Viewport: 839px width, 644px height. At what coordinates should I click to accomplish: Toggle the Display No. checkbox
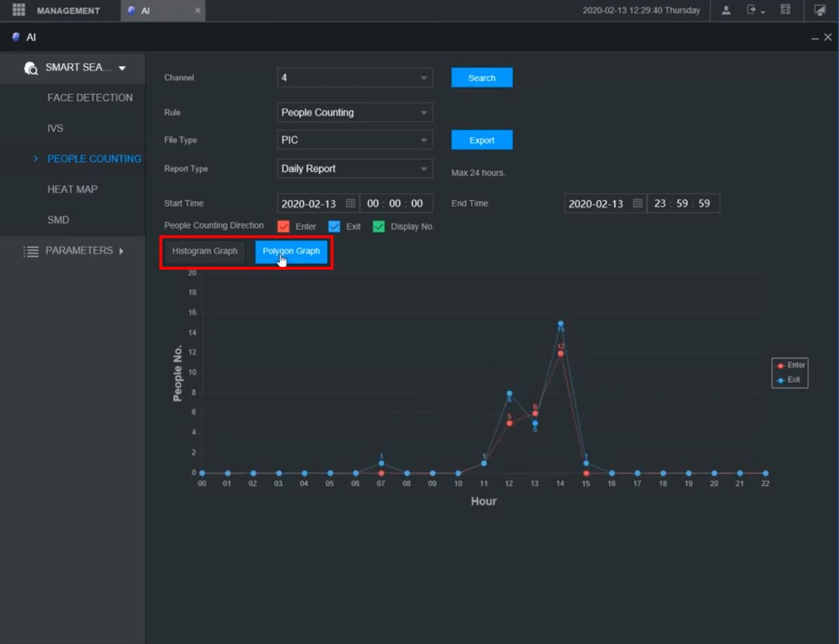point(379,226)
